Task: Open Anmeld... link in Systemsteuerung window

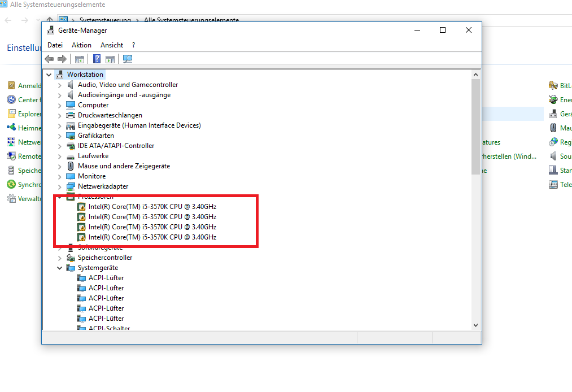Action: [x=29, y=86]
